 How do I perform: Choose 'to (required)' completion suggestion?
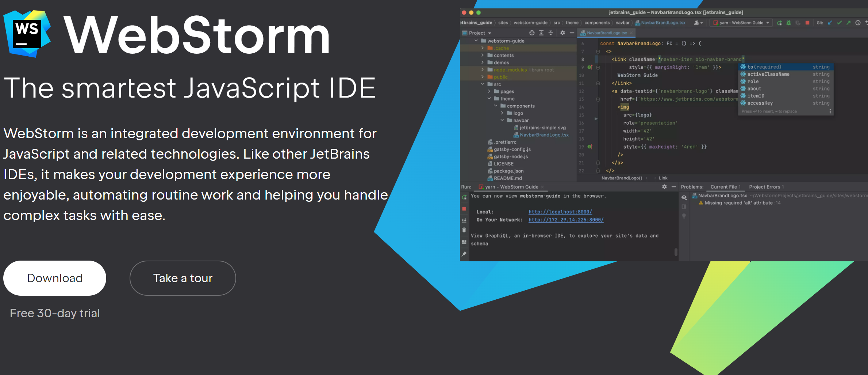(786, 67)
